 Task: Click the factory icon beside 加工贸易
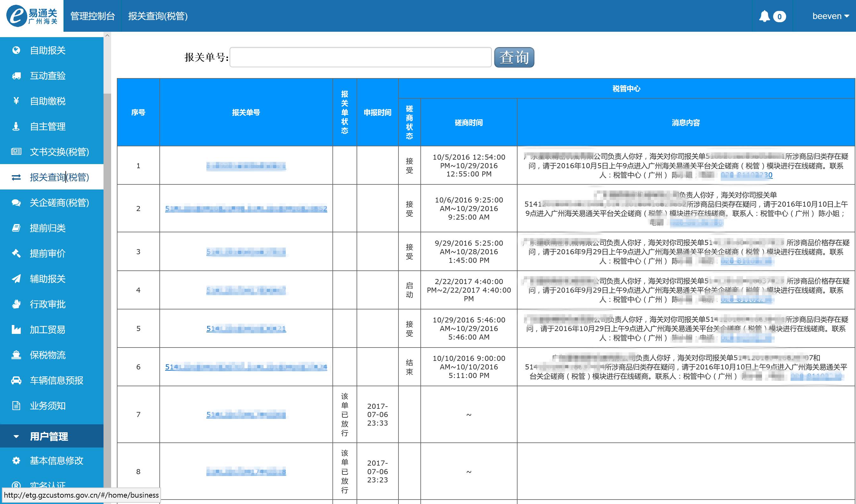[16, 329]
